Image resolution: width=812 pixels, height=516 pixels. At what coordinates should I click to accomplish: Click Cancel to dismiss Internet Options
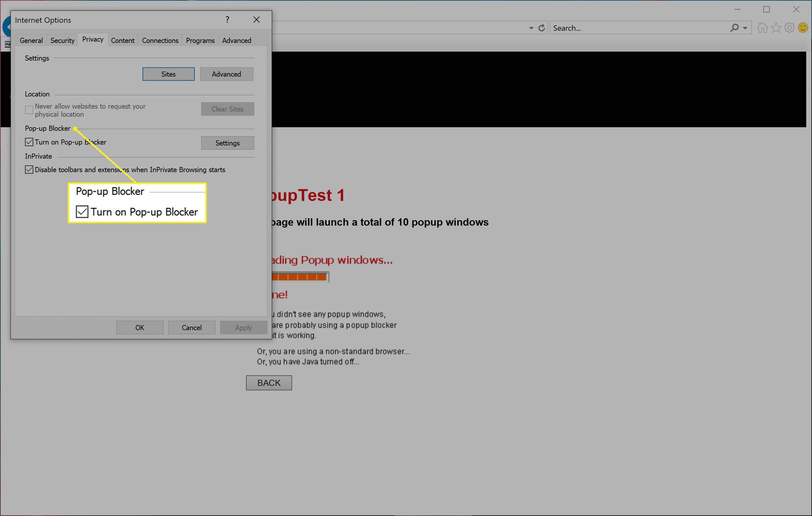pyautogui.click(x=191, y=327)
